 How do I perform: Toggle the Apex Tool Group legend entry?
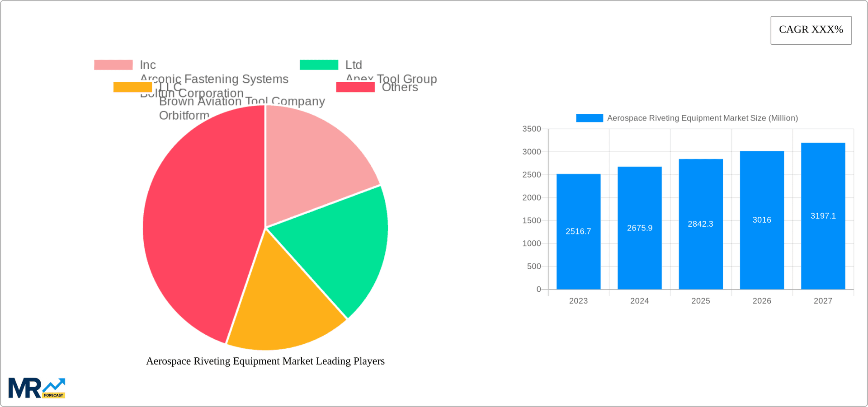click(392, 79)
